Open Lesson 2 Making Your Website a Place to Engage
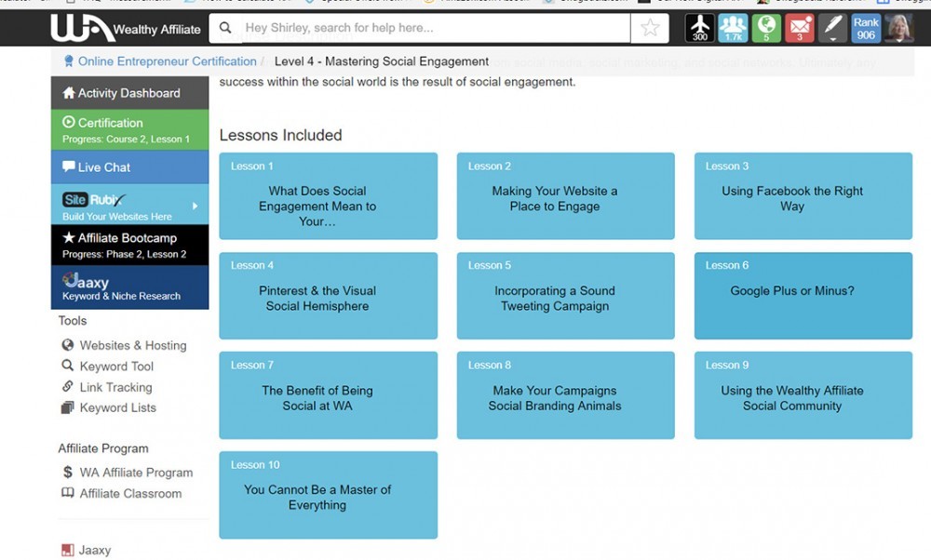Image resolution: width=931 pixels, height=560 pixels. (566, 196)
